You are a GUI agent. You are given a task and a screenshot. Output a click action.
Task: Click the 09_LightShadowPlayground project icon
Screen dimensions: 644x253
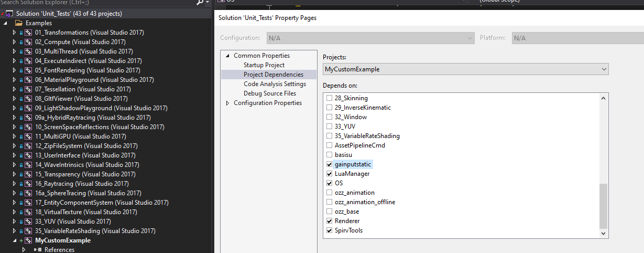[28, 108]
